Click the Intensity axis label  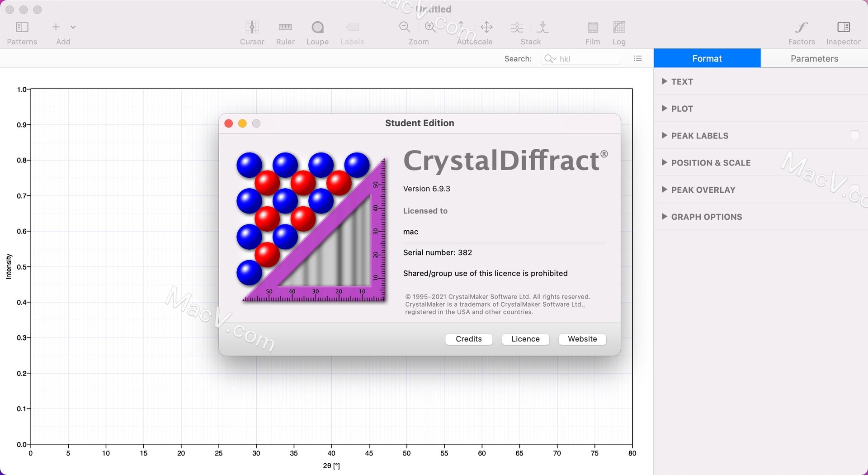click(x=9, y=266)
